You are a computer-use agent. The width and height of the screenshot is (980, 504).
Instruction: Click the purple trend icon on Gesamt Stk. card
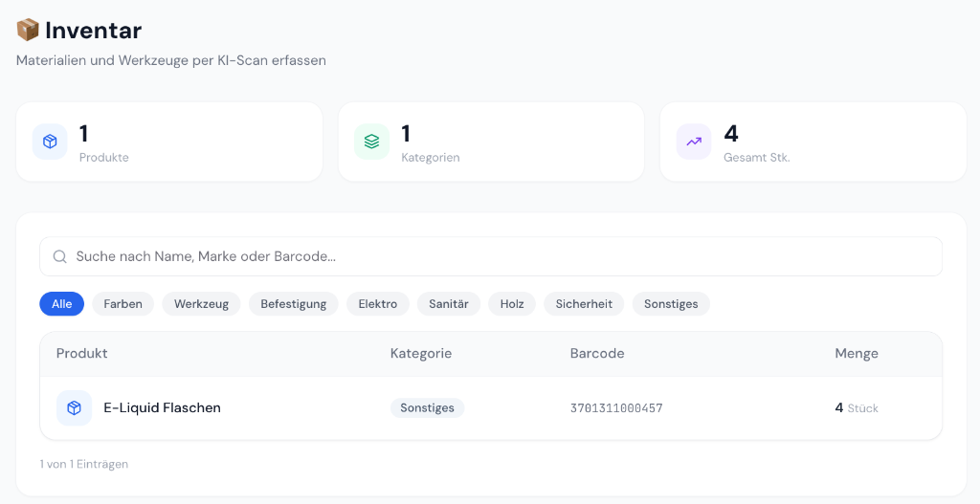click(694, 142)
